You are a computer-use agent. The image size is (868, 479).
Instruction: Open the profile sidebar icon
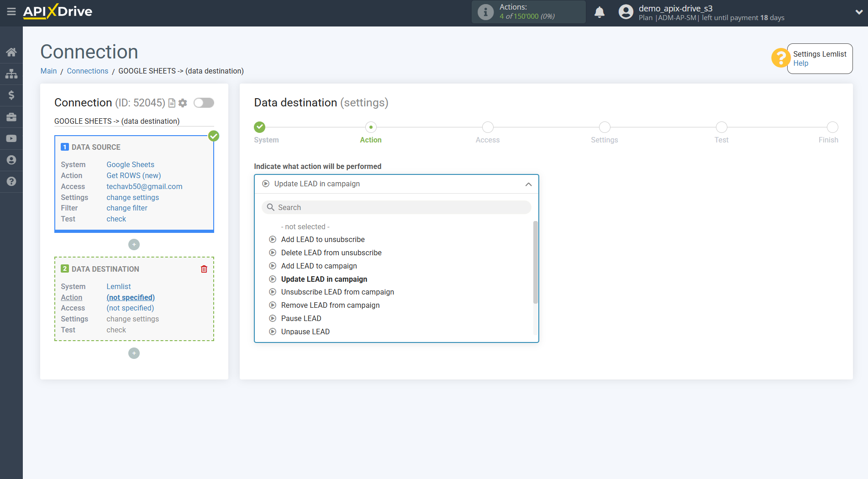coord(11,160)
